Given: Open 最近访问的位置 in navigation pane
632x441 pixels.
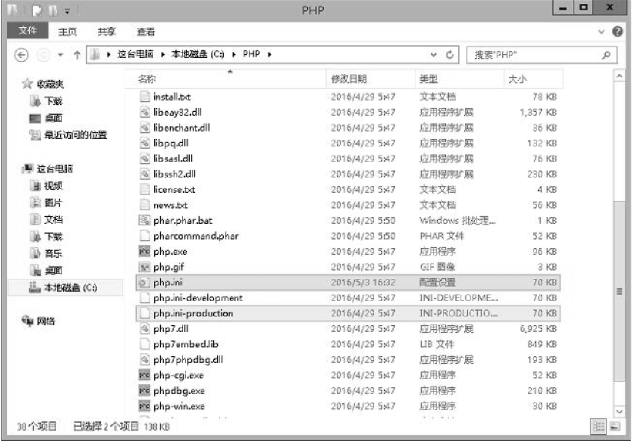Looking at the screenshot, I should [75, 135].
